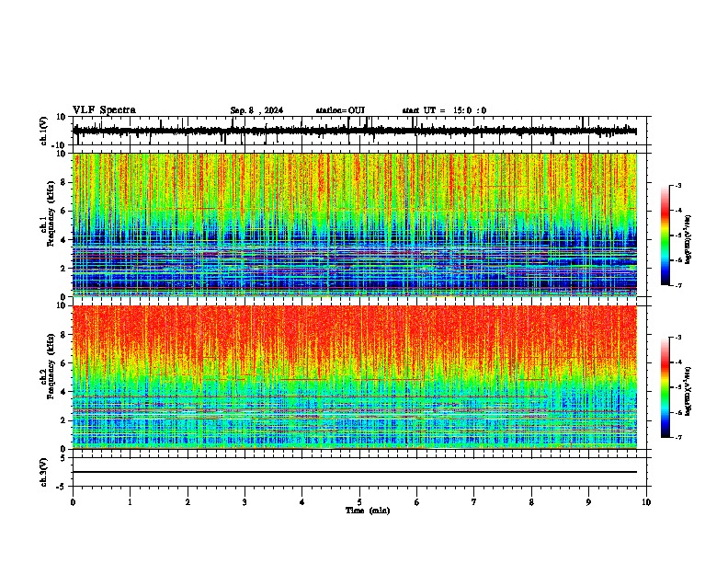Click the "-3" label on ch.1 color bar
The height and width of the screenshot is (563, 728).
(677, 185)
